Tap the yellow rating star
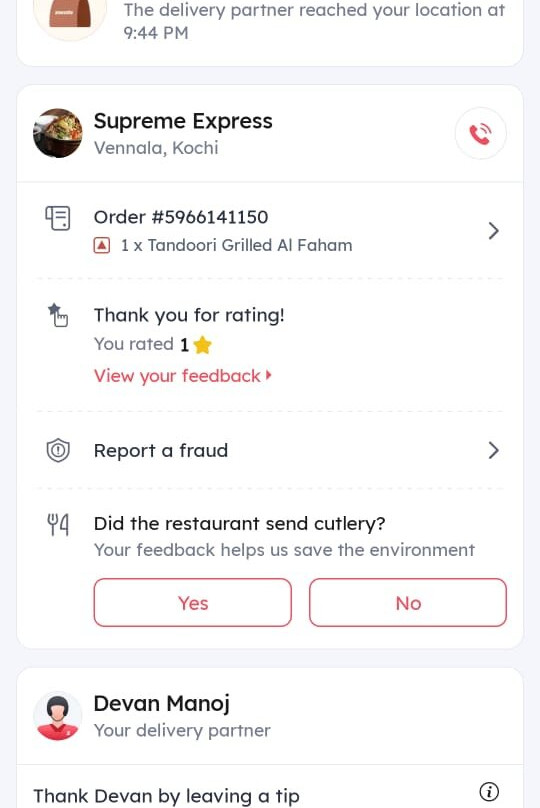Image resolution: width=540 pixels, height=808 pixels. click(x=202, y=344)
